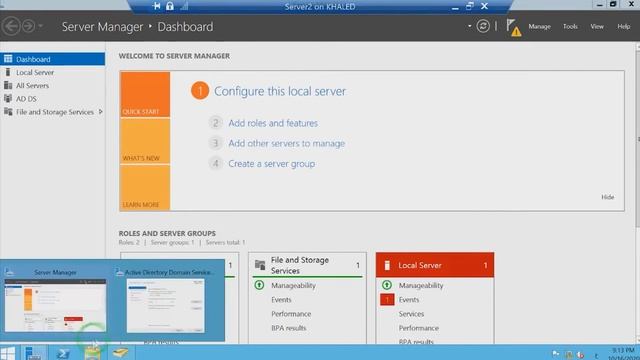Select the Active Directory Domain Services preview thumbnail
Image resolution: width=640 pixels, height=360 pixels.
(x=165, y=306)
